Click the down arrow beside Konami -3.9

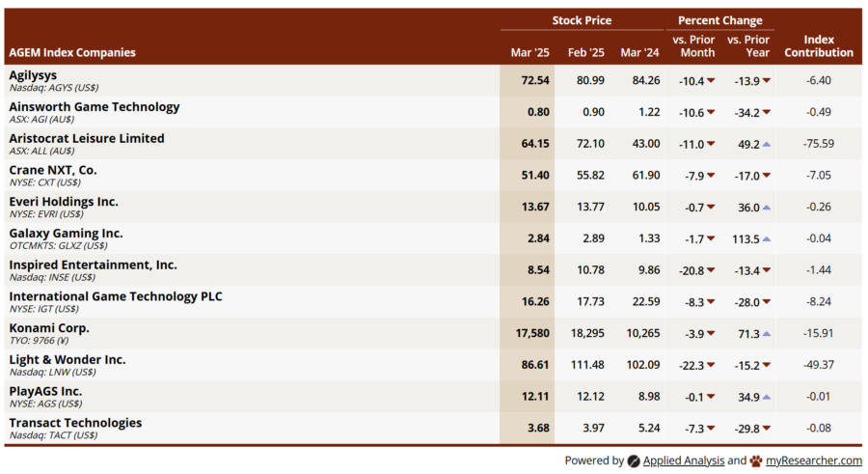point(711,334)
